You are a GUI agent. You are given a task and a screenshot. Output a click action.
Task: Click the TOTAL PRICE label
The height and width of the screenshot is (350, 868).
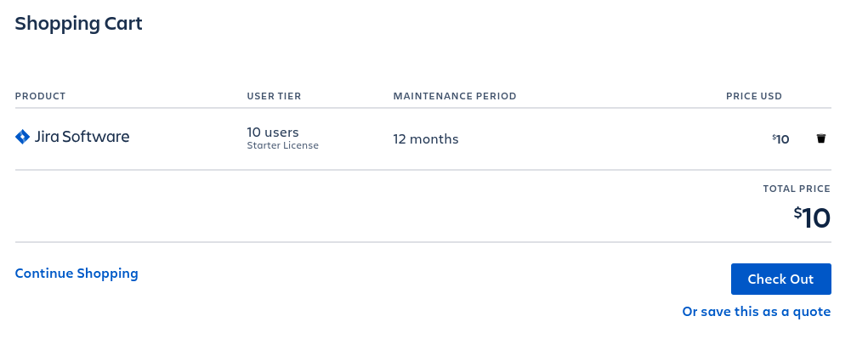(797, 189)
